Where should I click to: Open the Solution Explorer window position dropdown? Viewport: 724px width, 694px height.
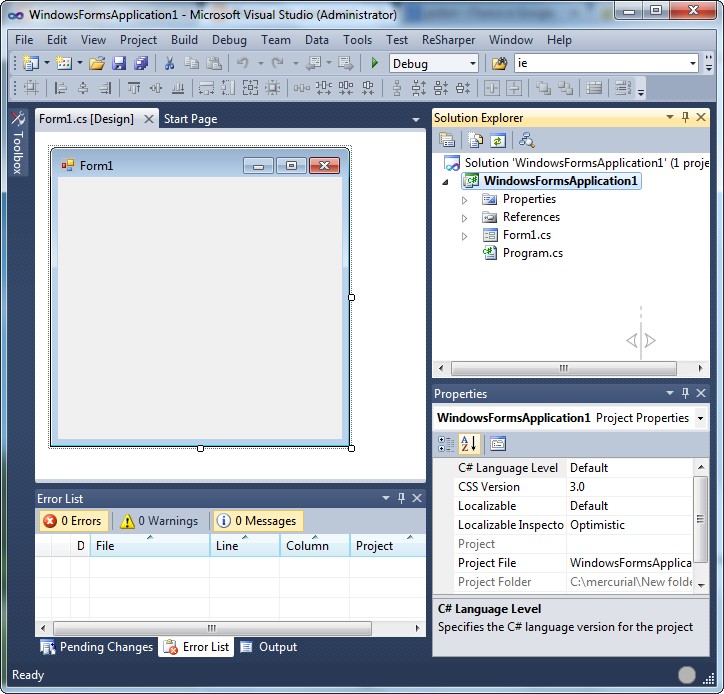[670, 117]
